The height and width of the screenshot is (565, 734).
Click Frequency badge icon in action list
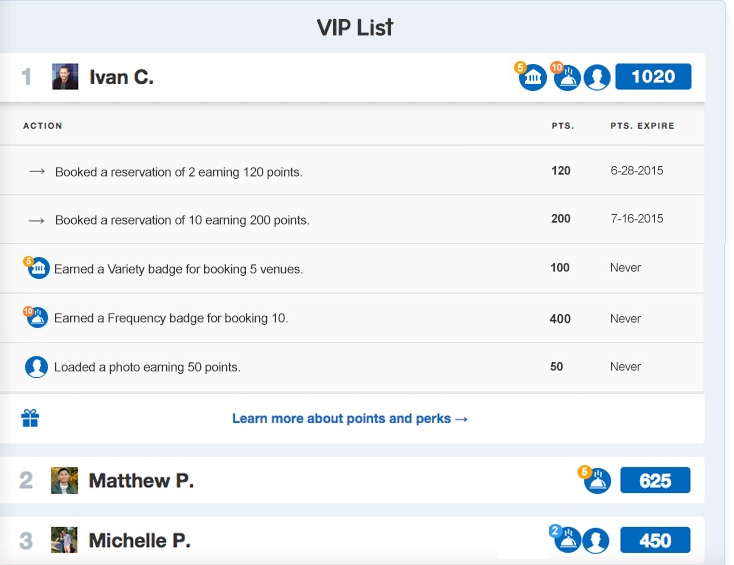click(36, 318)
